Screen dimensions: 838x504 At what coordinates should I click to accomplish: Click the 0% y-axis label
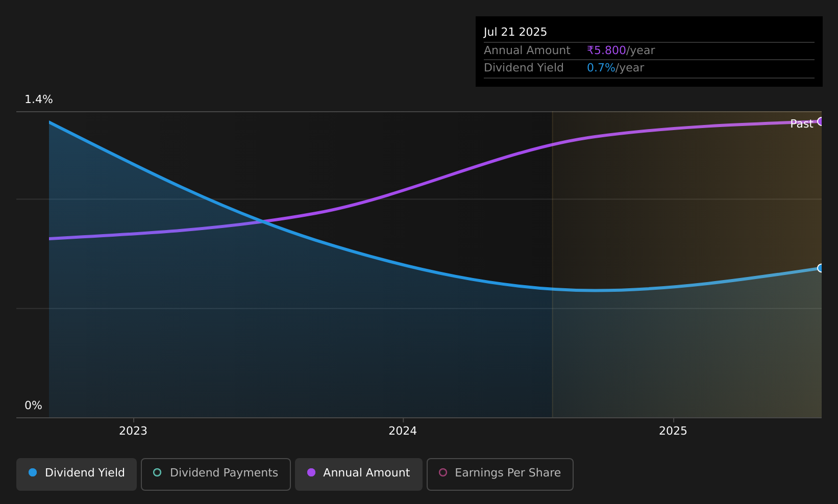(x=33, y=406)
